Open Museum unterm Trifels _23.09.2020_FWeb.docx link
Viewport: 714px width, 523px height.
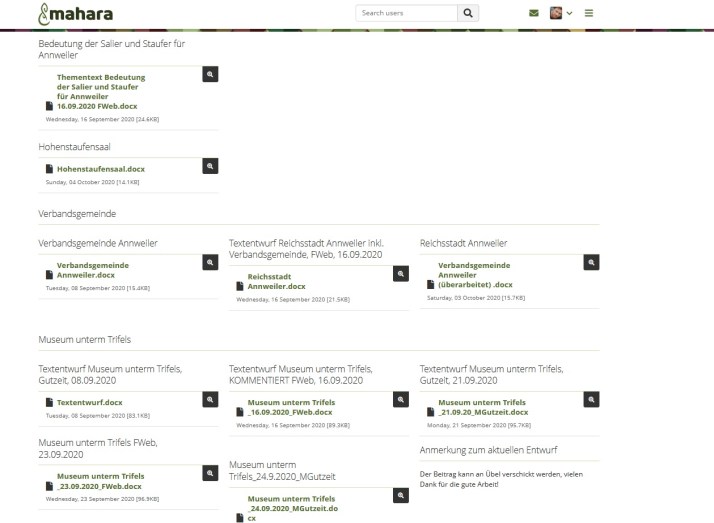coord(100,481)
